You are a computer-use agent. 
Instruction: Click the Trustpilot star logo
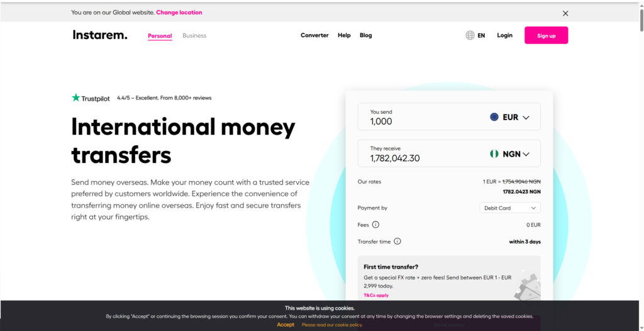tap(75, 98)
